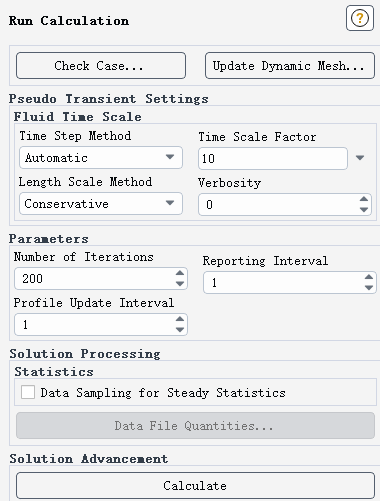This screenshot has width=380, height=501.
Task: Expand the Time Scale Factor options arrow
Action: point(360,158)
